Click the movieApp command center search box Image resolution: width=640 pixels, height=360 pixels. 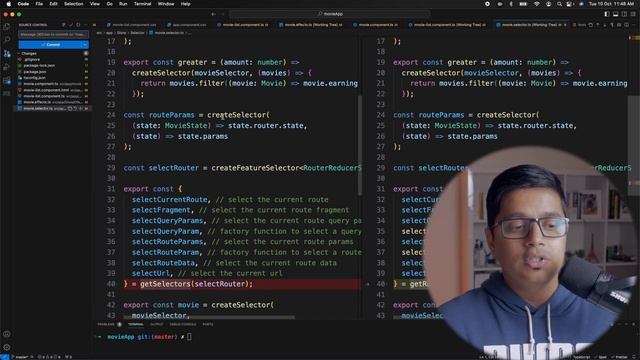click(330, 14)
